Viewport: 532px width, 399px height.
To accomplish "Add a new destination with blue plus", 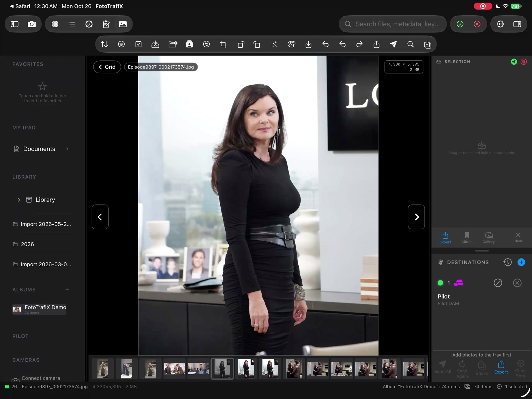I will [x=521, y=262].
